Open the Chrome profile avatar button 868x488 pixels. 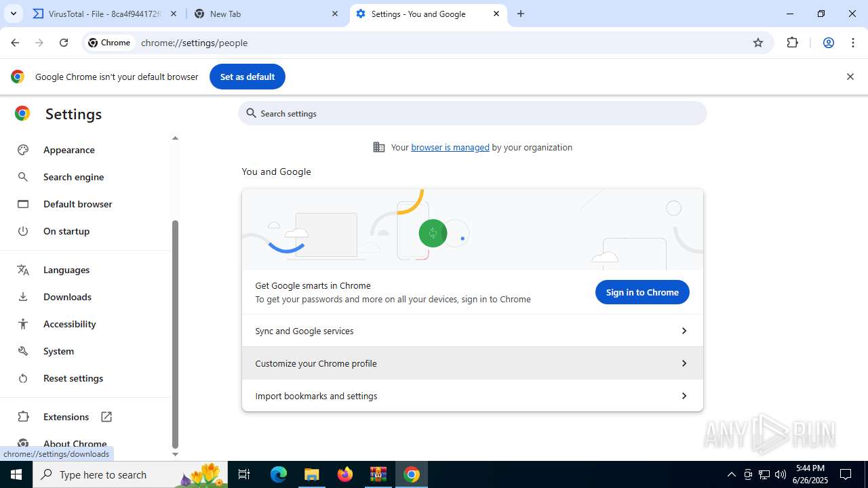coord(828,43)
